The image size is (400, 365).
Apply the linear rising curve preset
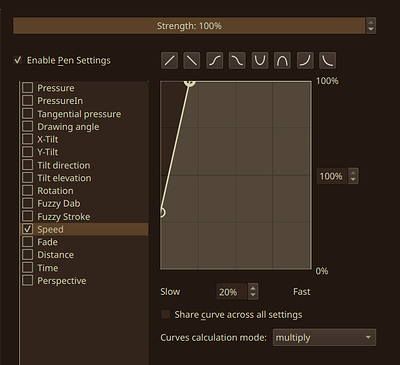point(170,61)
